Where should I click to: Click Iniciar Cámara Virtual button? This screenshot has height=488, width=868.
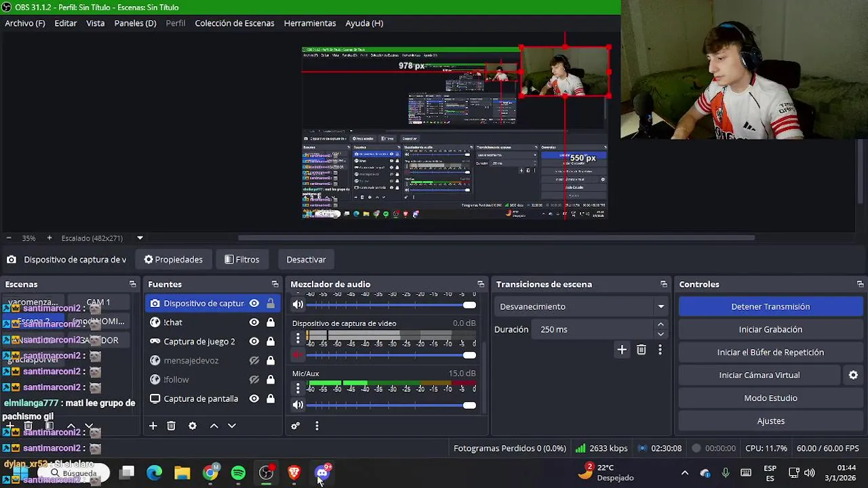tap(759, 375)
